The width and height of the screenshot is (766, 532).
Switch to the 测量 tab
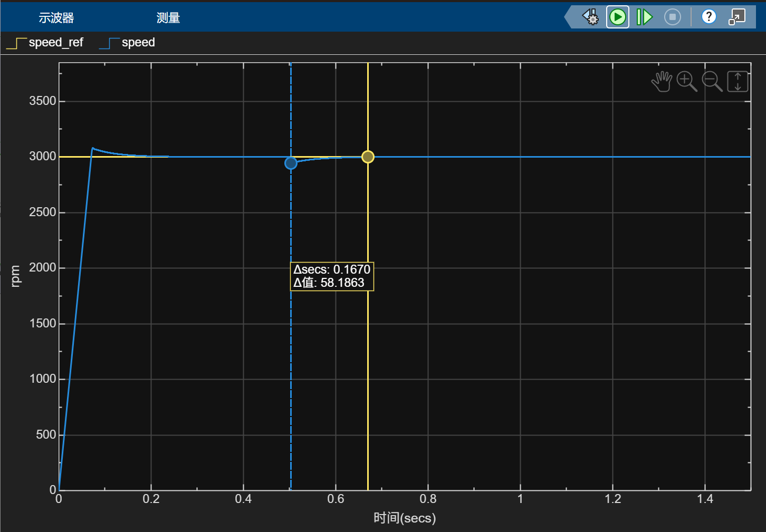(x=168, y=18)
